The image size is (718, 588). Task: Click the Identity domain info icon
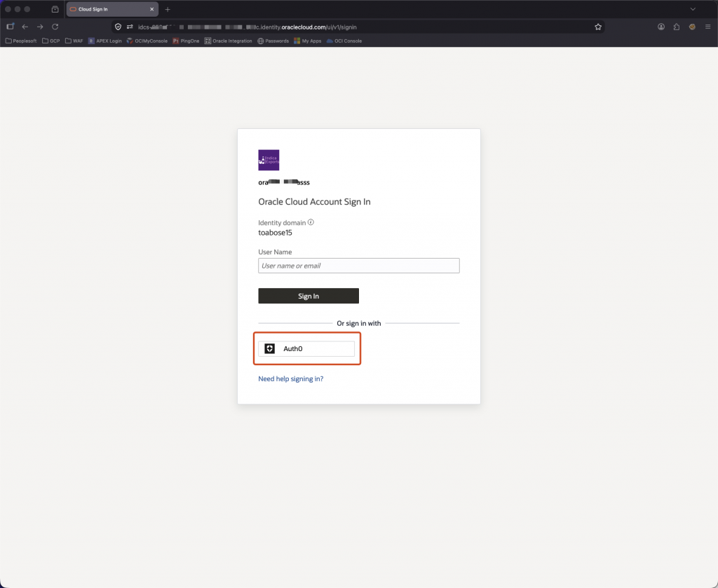(x=311, y=222)
